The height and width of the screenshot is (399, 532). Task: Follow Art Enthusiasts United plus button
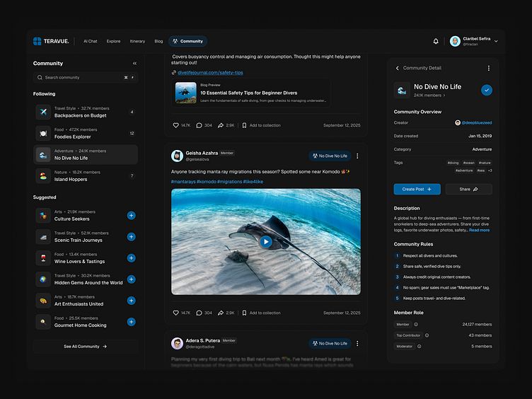132,301
